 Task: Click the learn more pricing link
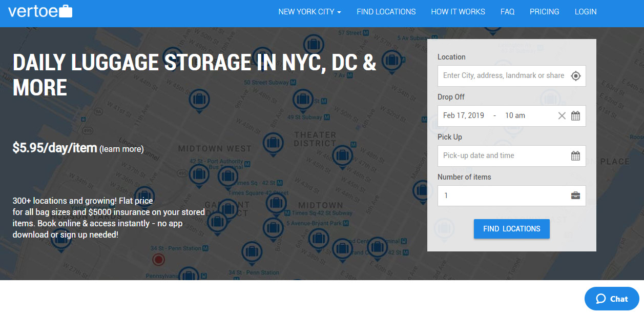tap(121, 149)
